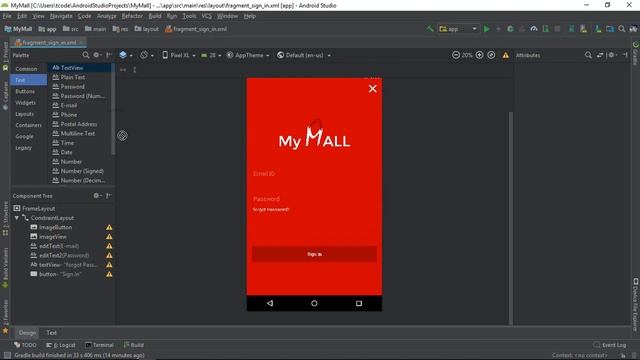Tap the Back navigation icon on device preview

(270, 303)
